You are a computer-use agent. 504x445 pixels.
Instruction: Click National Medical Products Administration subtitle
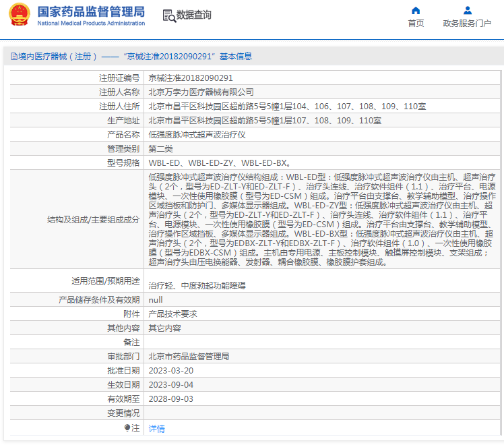tap(91, 23)
